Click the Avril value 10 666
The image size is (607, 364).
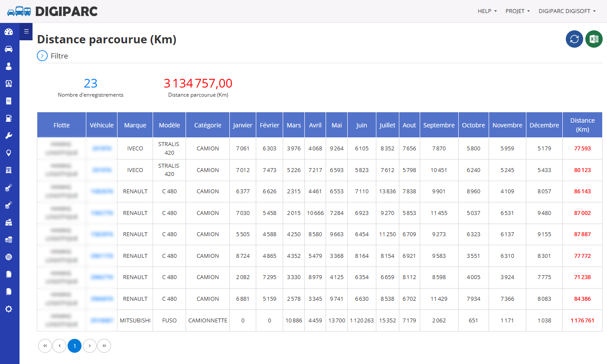click(315, 213)
